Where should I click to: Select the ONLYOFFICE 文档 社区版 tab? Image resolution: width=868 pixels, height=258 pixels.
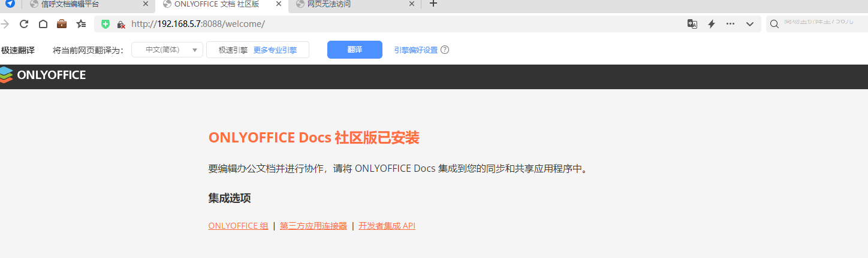click(222, 4)
